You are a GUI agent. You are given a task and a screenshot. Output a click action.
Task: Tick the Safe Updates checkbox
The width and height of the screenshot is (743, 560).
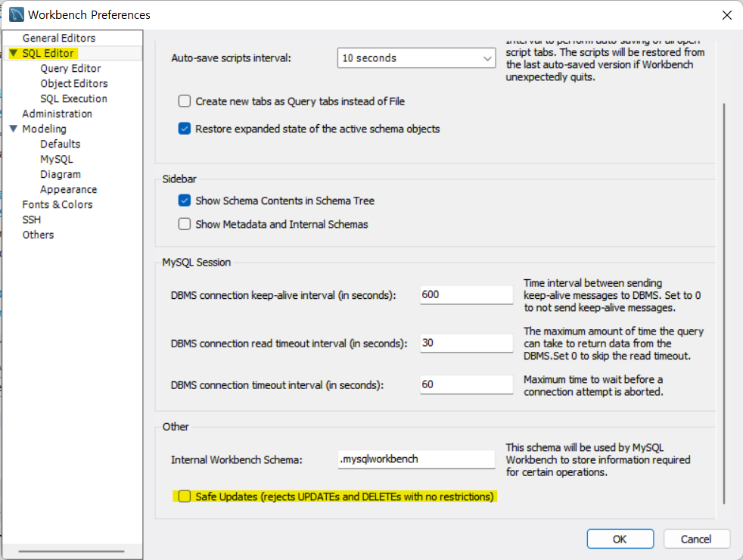pos(185,496)
